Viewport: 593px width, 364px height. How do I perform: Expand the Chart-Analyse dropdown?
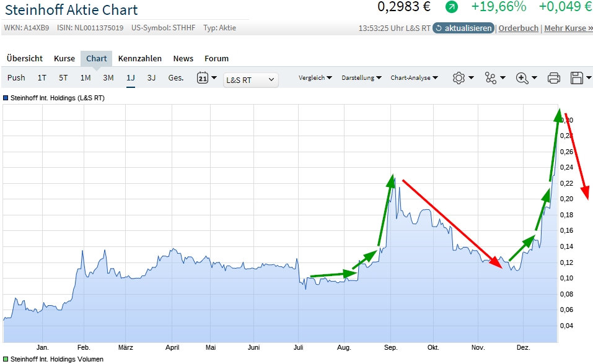[x=414, y=78]
